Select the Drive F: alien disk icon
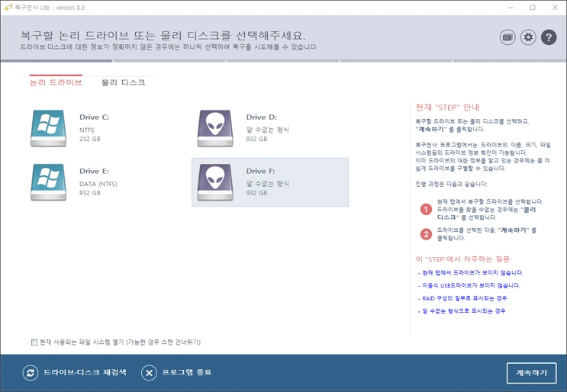Image resolution: width=567 pixels, height=392 pixels. [x=215, y=182]
